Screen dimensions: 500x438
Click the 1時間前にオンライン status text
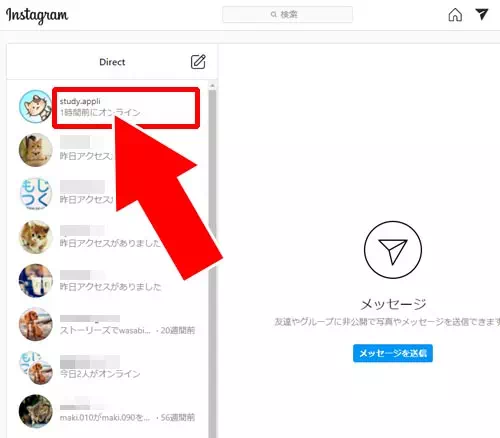[100, 112]
